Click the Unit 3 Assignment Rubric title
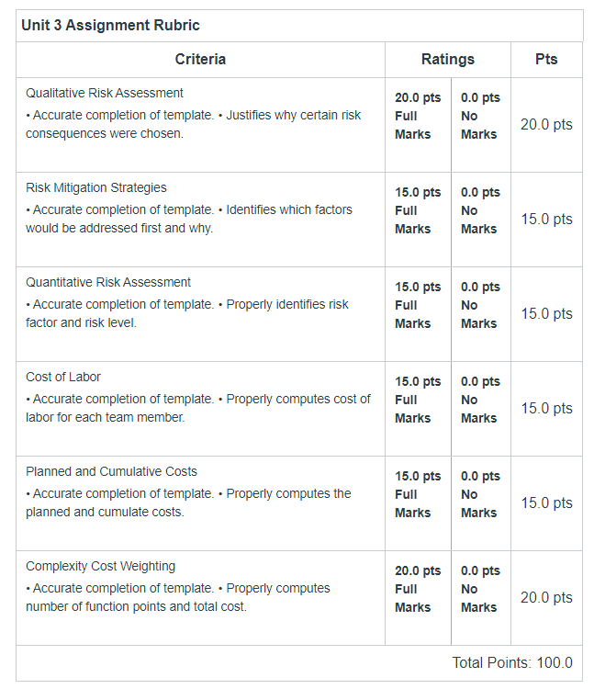594x700 pixels. click(x=110, y=25)
